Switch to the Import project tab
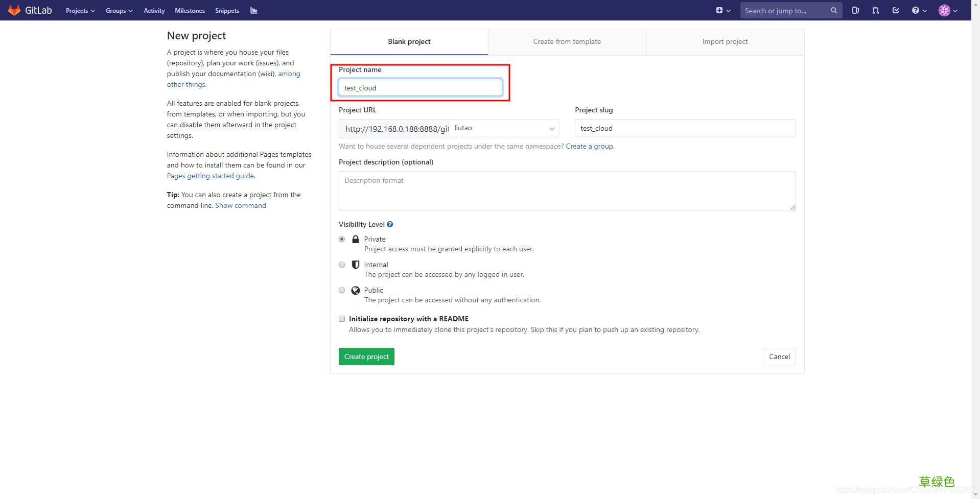Screen dimensions: 980x499 pyautogui.click(x=725, y=42)
